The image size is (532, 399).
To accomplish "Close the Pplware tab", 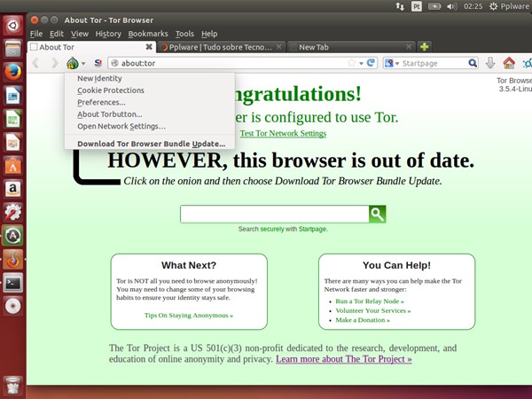I will pos(279,47).
